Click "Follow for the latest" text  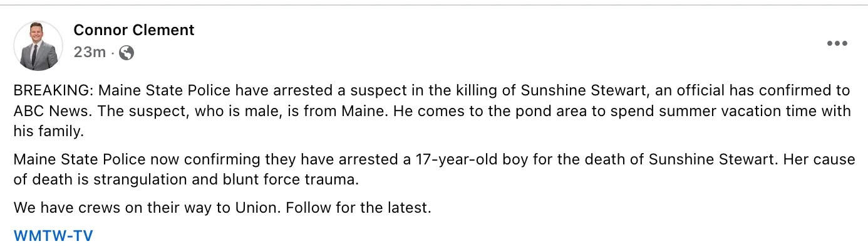click(x=359, y=207)
